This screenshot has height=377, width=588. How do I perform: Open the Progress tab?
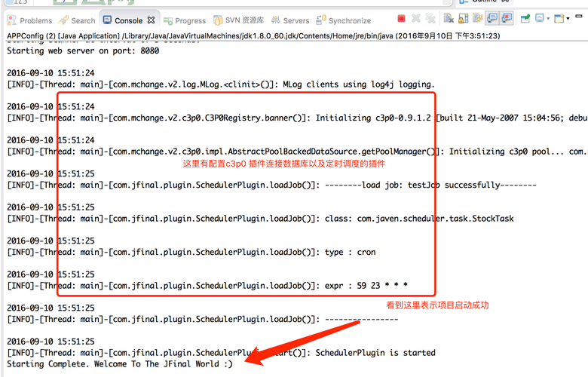[185, 20]
